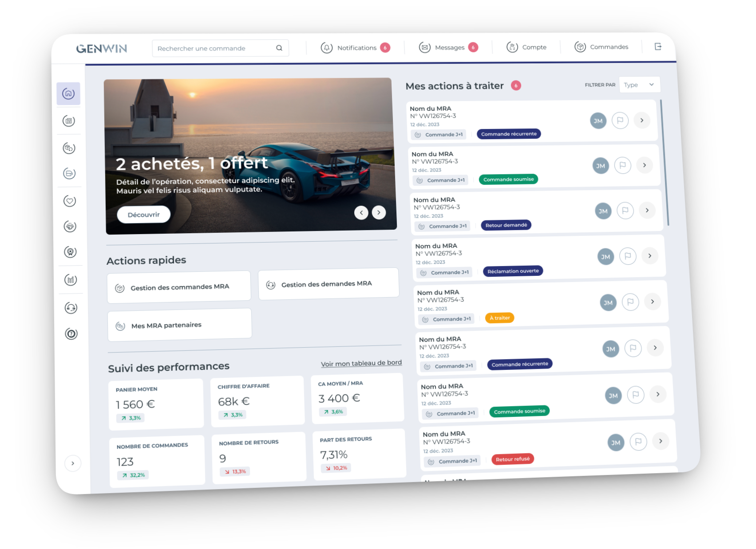This screenshot has height=549, width=756.
Task: Follow the Voir mon tableau de bord link
Action: click(x=361, y=363)
